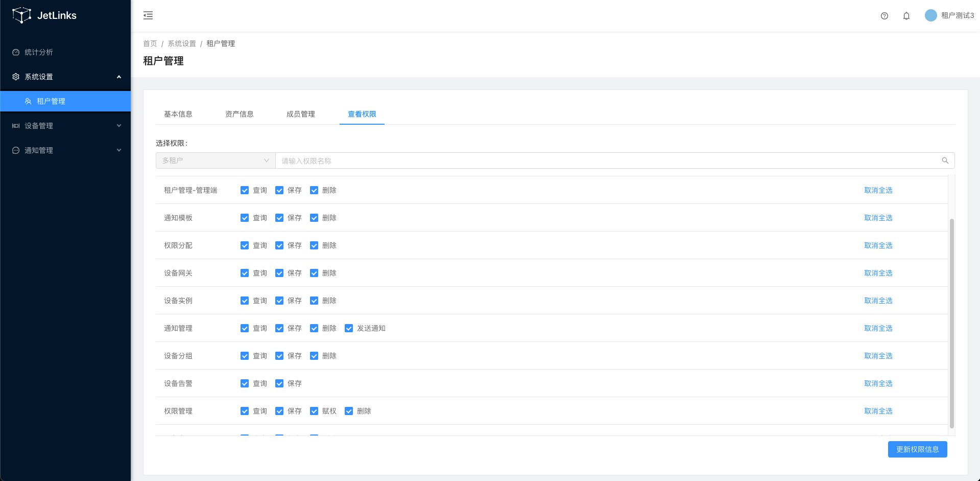Click the 设备管理 device icon

(x=16, y=126)
